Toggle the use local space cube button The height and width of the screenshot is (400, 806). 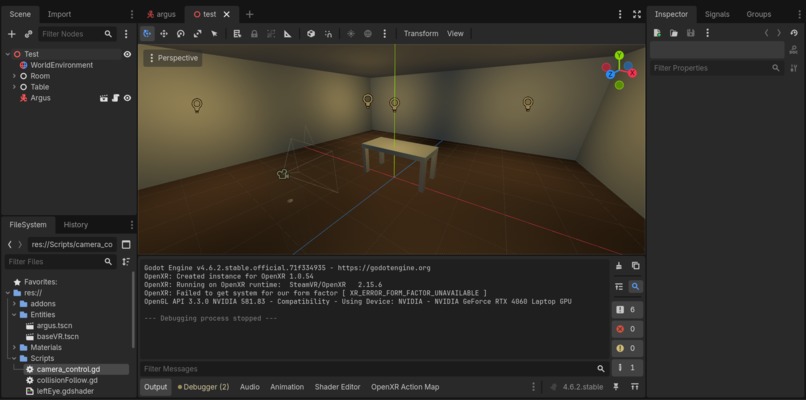(311, 33)
